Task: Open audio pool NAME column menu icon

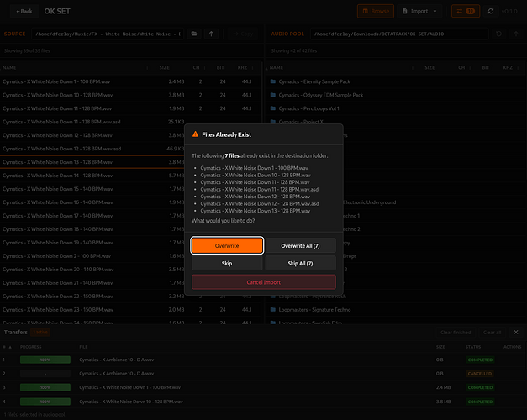Action: point(413,67)
